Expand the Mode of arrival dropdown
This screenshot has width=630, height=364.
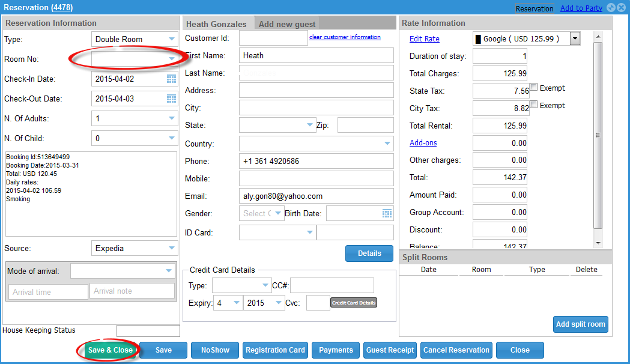169,271
